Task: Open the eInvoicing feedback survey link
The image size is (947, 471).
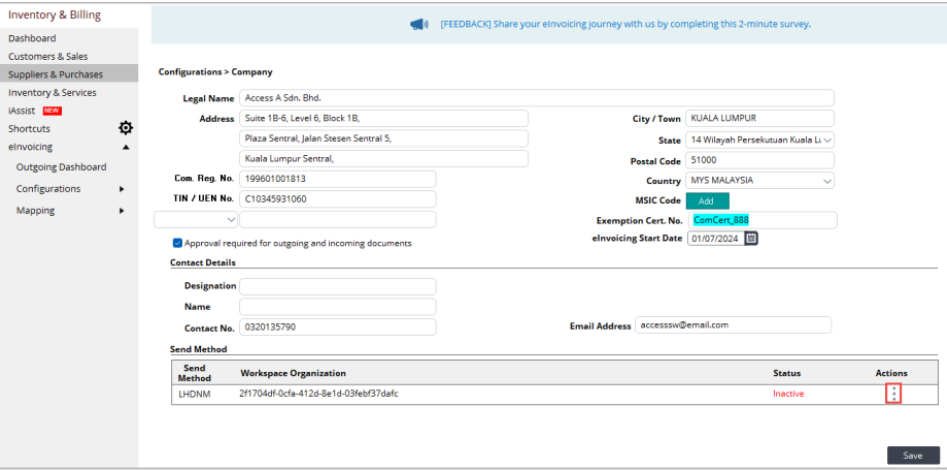Action: point(626,25)
